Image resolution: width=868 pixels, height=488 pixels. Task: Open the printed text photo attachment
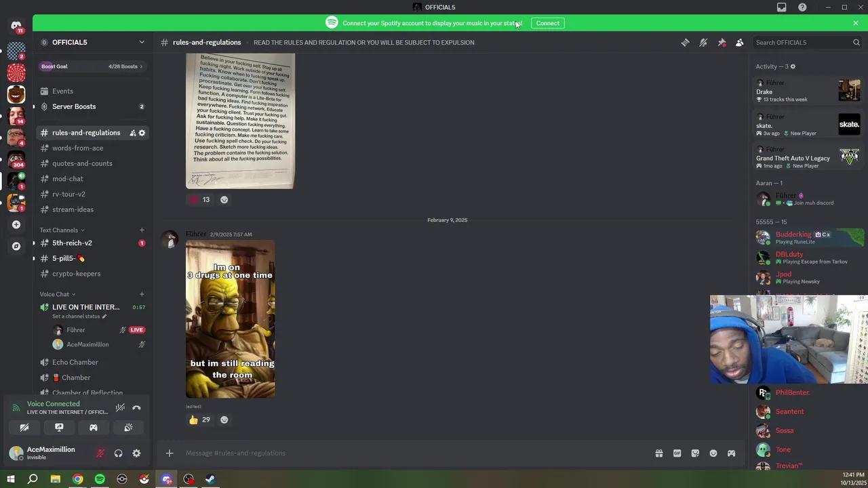pos(240,121)
